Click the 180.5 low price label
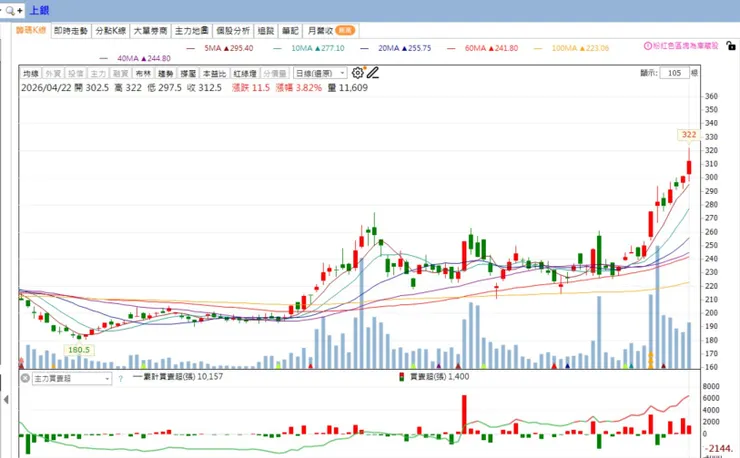 click(79, 350)
